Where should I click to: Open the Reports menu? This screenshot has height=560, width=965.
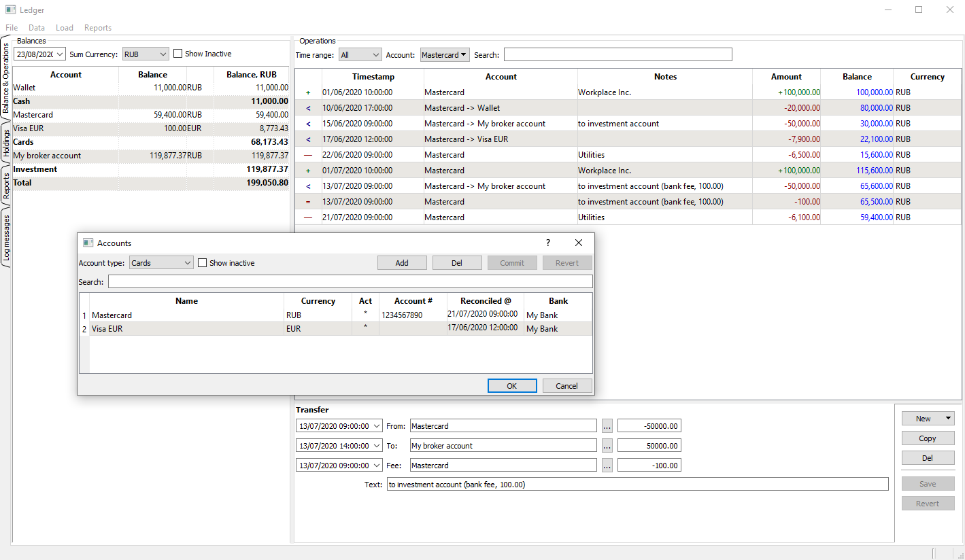(x=98, y=28)
